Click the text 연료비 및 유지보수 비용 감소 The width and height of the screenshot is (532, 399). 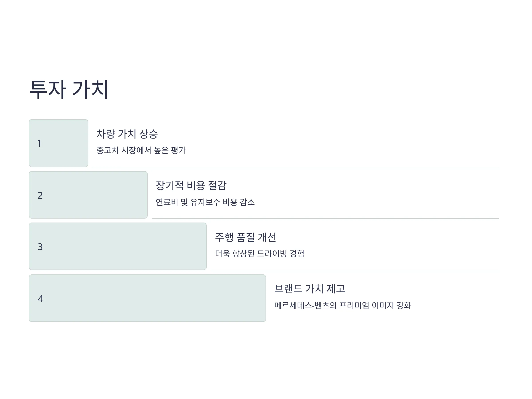205,202
